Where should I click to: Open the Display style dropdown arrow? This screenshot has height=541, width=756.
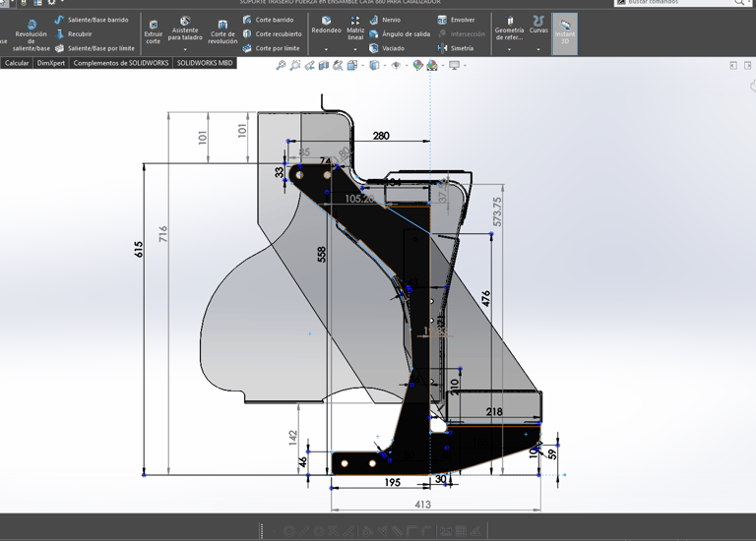384,66
